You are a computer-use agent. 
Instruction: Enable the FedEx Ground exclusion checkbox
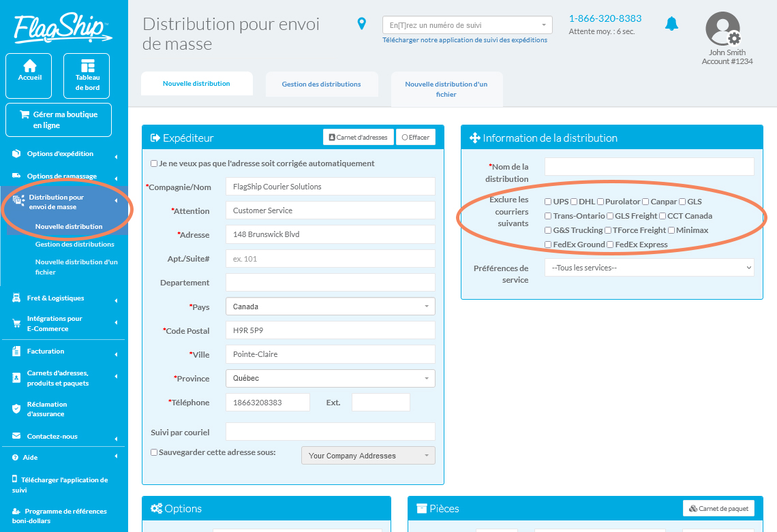point(547,244)
